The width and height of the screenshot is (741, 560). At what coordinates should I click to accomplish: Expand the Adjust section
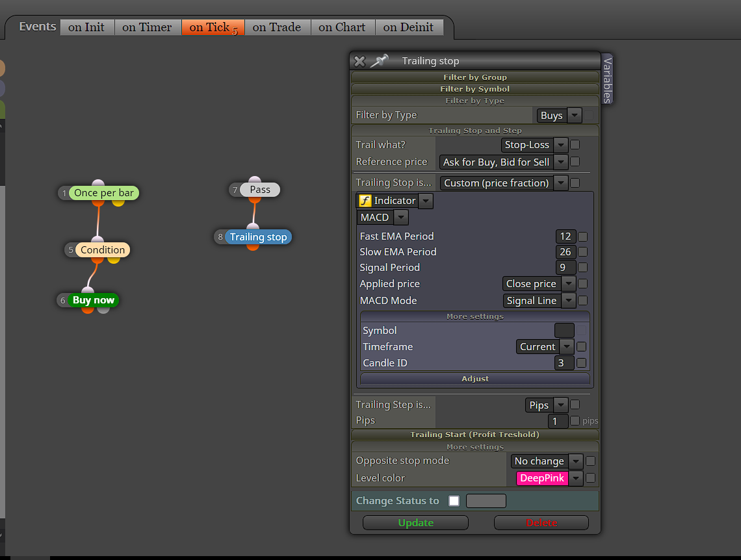coord(475,379)
